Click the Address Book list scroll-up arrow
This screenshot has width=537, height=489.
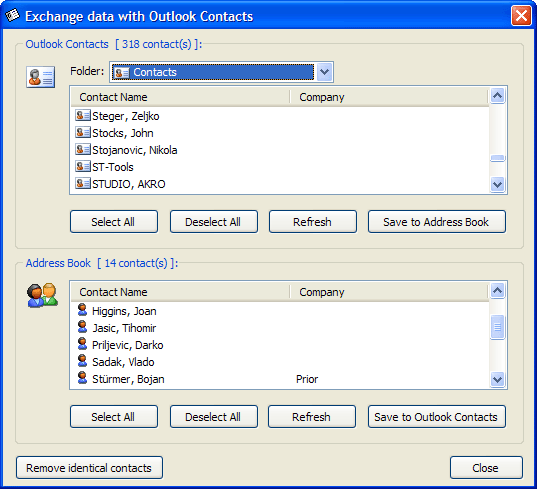coord(497,290)
